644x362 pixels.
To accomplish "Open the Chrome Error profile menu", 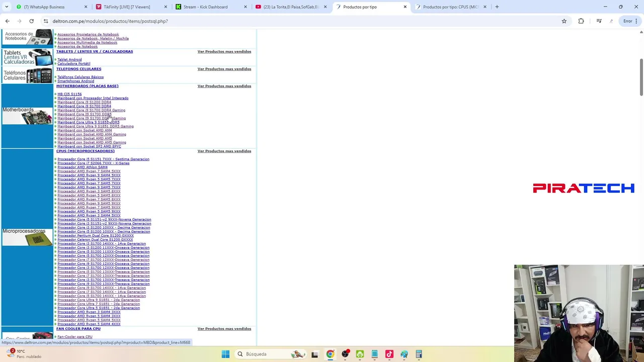I will (630, 21).
